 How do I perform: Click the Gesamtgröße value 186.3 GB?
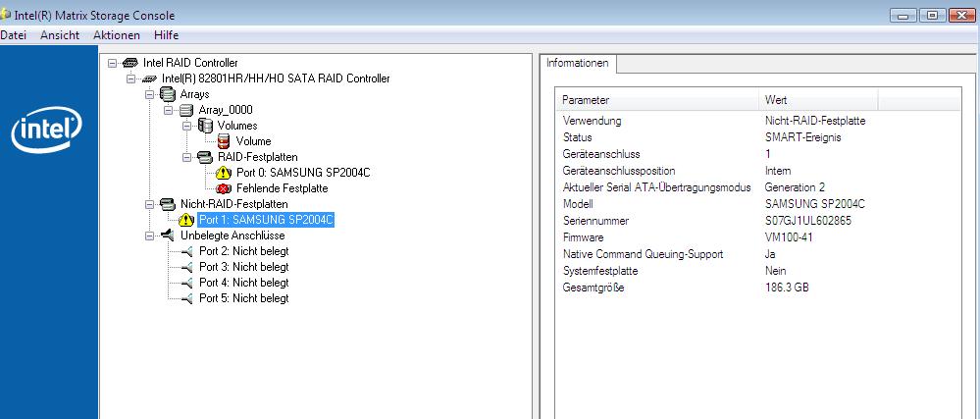tap(787, 288)
